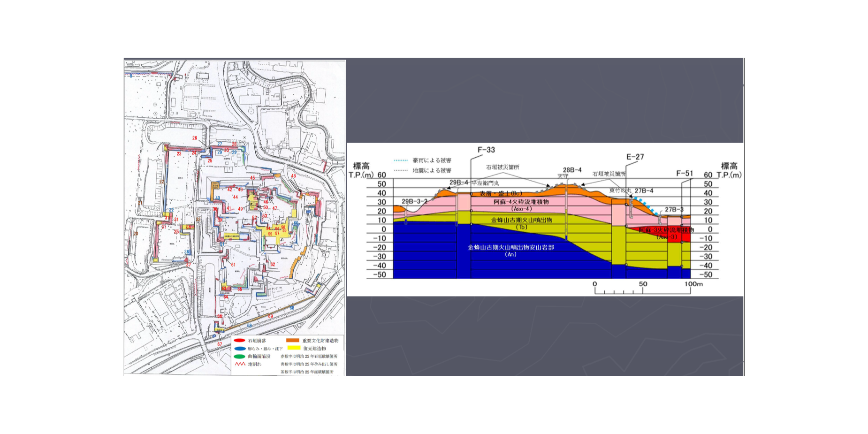Click the 100m scale bar below section

pos(642,289)
